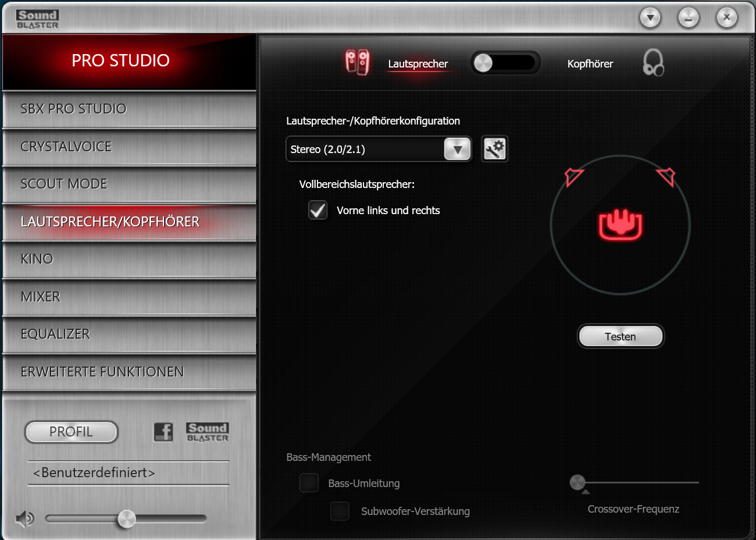Open the CRYSTALVOICE section
756x540 pixels.
(x=128, y=147)
